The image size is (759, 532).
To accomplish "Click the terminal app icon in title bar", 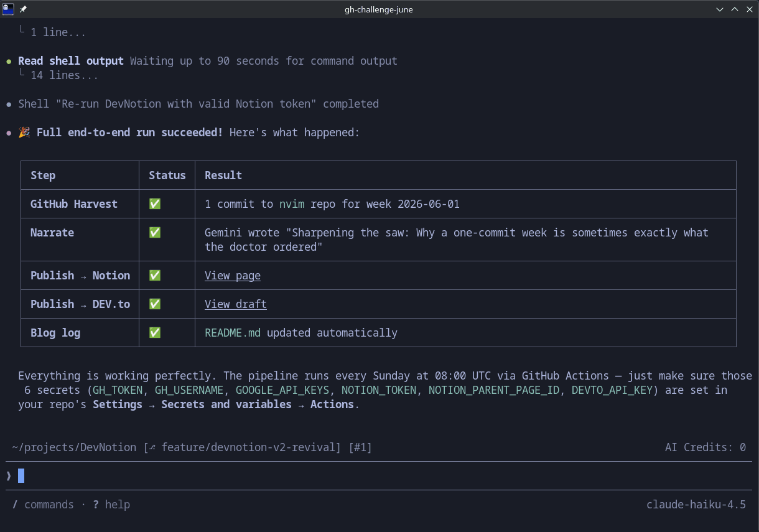I will click(x=8, y=9).
